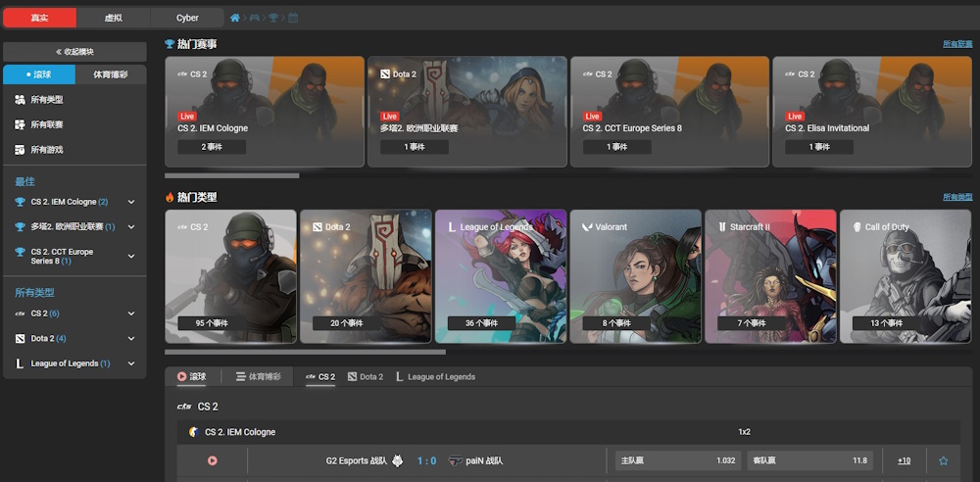This screenshot has width=980, height=482.
Task: Expand League of Legends (1) category
Action: click(x=131, y=363)
